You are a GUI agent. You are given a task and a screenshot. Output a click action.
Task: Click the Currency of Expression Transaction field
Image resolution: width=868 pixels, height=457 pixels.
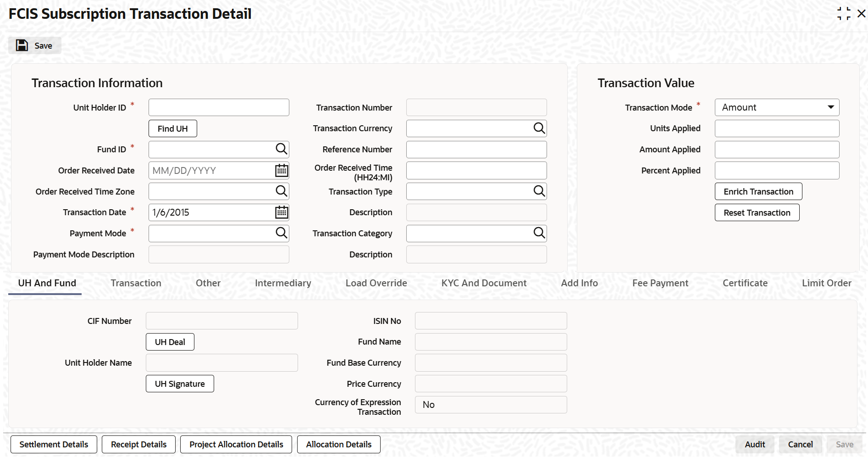[491, 405]
